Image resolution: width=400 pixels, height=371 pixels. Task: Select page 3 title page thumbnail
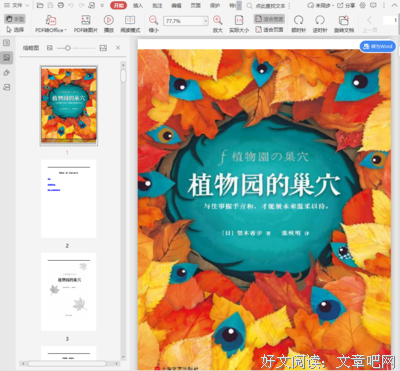69,292
